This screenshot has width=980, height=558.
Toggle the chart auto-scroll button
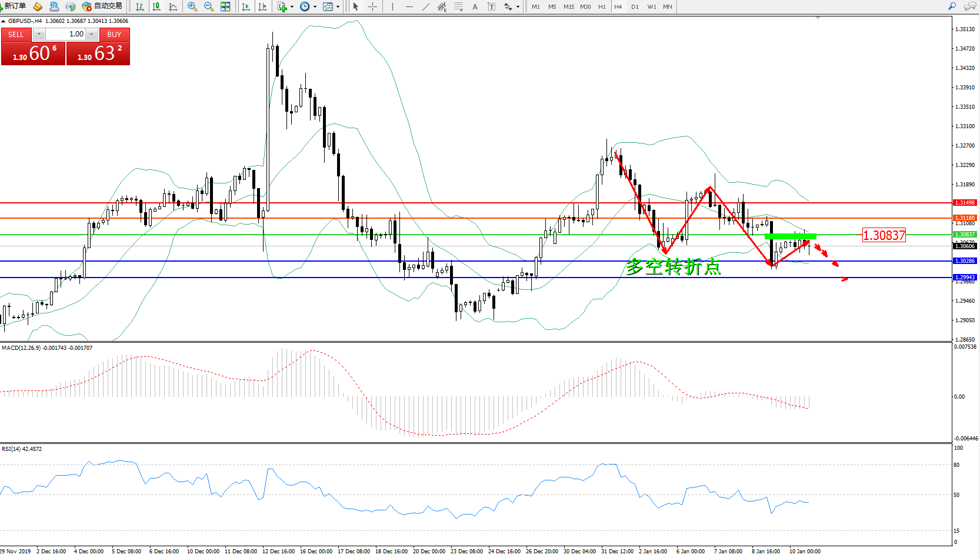pos(246,6)
